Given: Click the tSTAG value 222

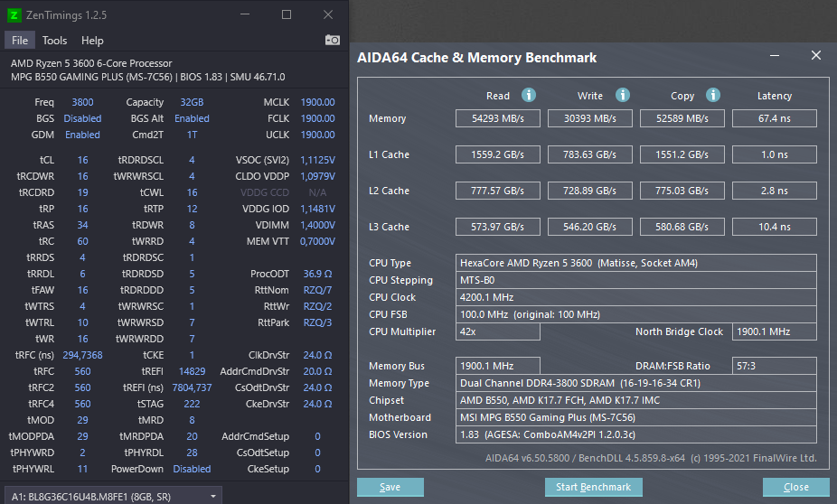Looking at the screenshot, I should (x=192, y=404).
